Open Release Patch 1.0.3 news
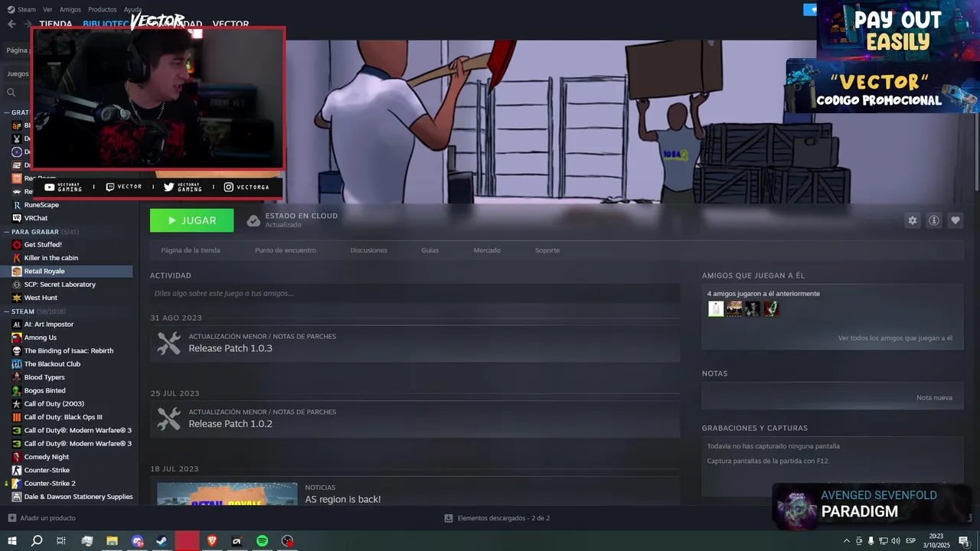 point(415,343)
